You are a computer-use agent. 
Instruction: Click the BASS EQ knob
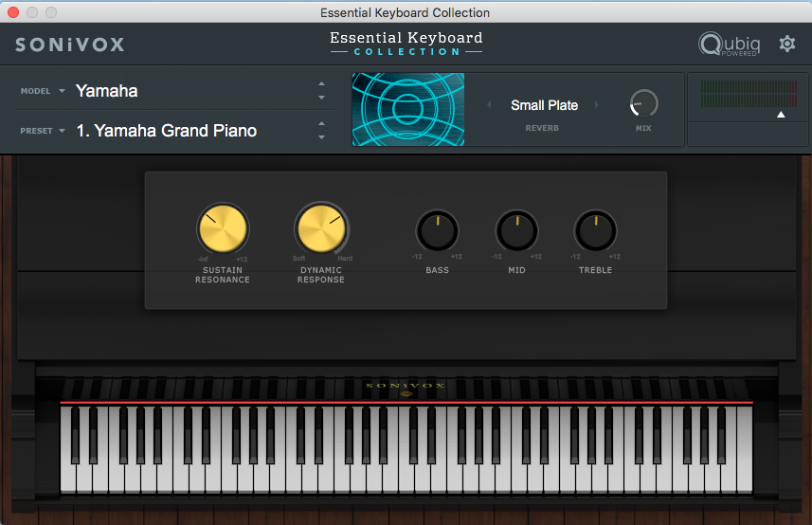437,231
